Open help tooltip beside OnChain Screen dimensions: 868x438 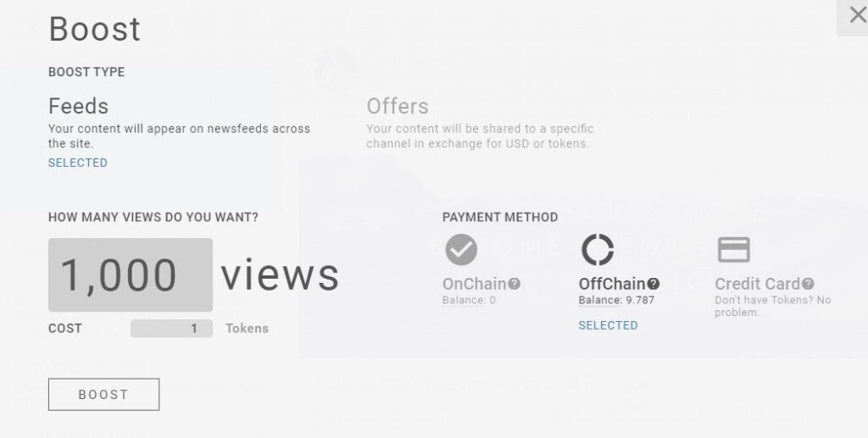(515, 284)
